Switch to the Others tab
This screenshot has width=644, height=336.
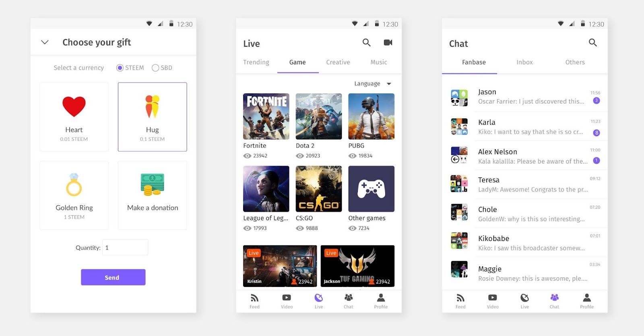click(575, 62)
